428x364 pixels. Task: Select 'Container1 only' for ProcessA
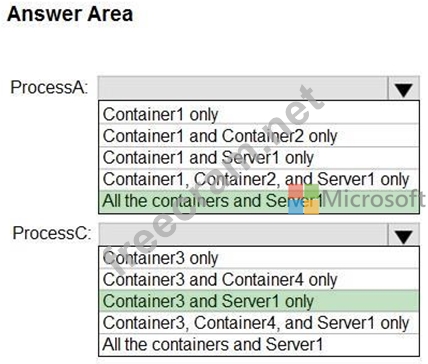pyautogui.click(x=259, y=114)
